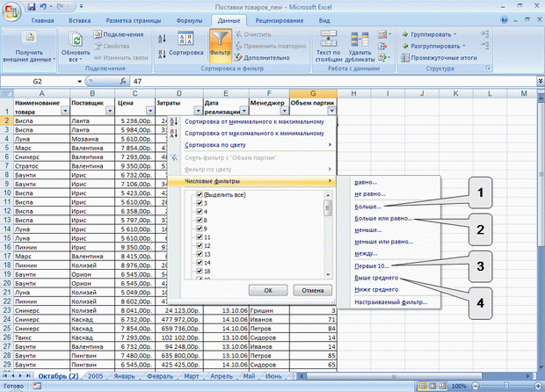Uncheck the value 3 checkbox

[x=200, y=203]
